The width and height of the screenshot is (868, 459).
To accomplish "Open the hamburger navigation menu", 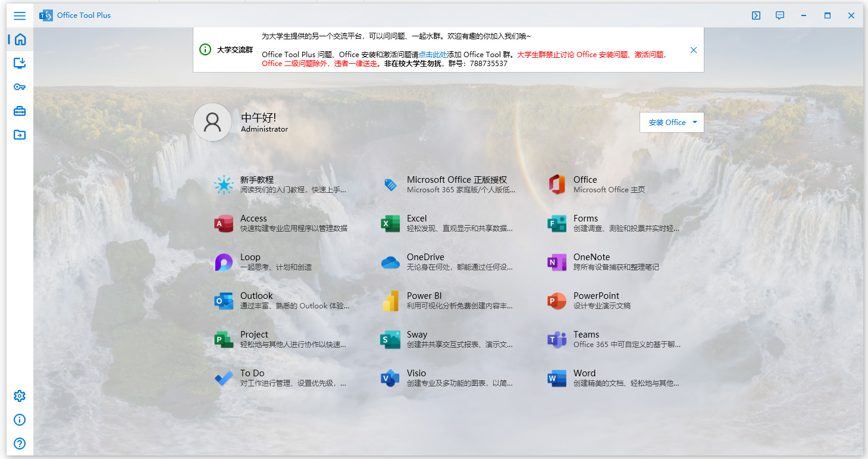I will pyautogui.click(x=19, y=15).
